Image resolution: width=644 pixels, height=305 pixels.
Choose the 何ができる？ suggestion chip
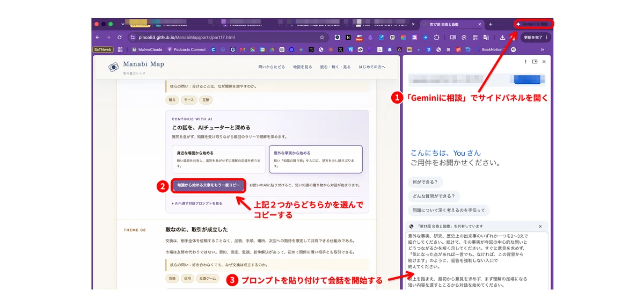tap(425, 182)
